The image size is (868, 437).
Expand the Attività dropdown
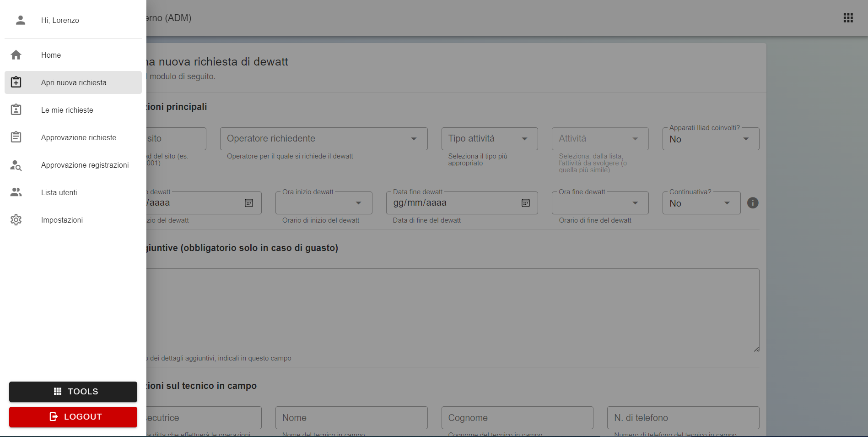[x=600, y=139]
